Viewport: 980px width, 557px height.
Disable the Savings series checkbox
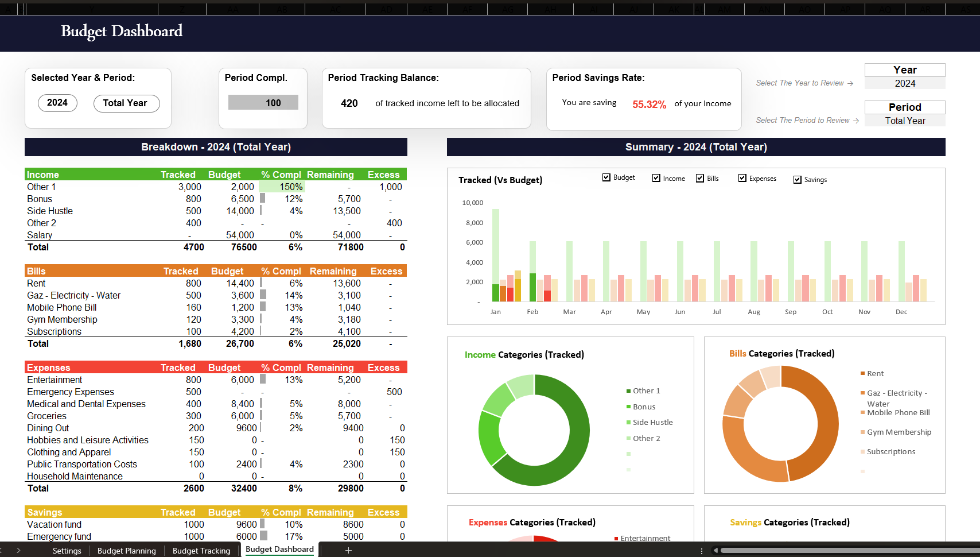[x=798, y=179]
